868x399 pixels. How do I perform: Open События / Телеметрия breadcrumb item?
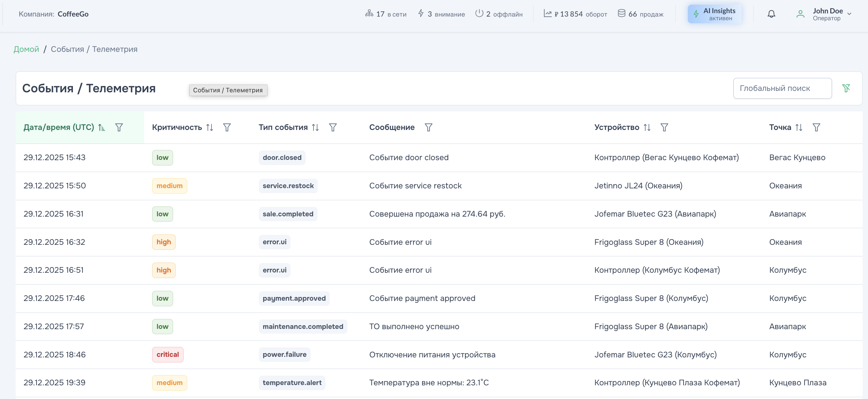point(94,49)
